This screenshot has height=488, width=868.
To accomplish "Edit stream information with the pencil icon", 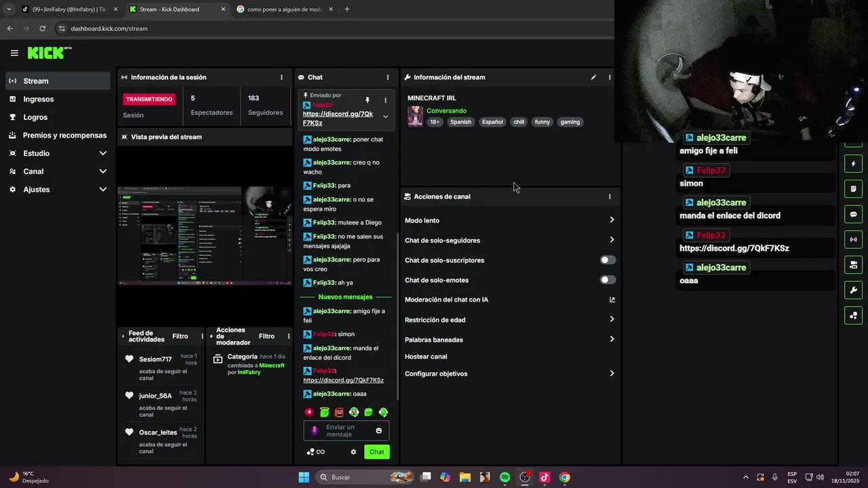I will click(x=593, y=77).
